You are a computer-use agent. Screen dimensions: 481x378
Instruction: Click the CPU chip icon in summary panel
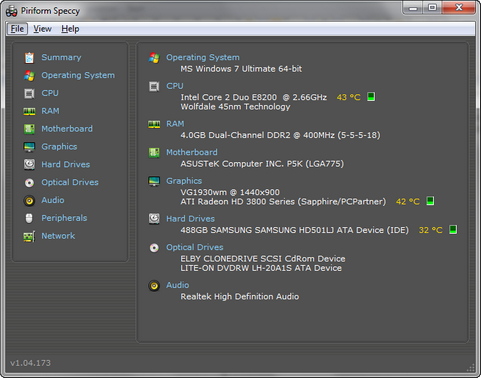[154, 86]
